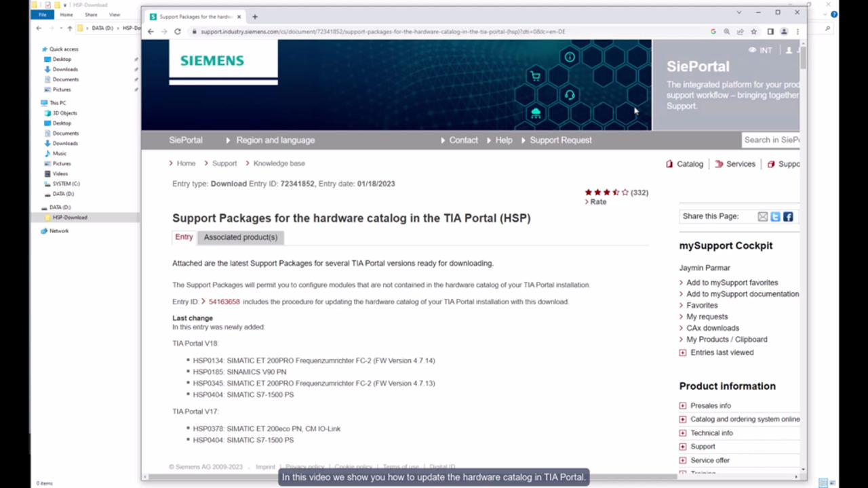Screen dimensions: 868x488
Task: Click the Search in SiePortal field
Action: tap(771, 140)
